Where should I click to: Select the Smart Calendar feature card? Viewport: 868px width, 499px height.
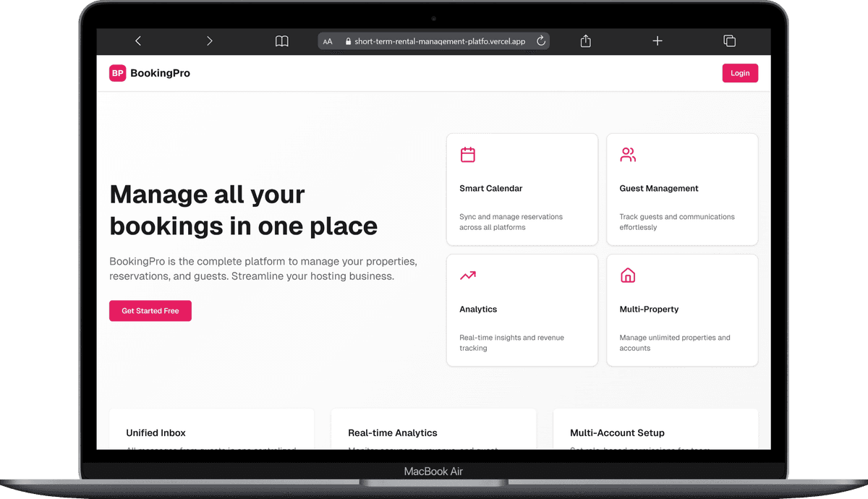point(522,189)
